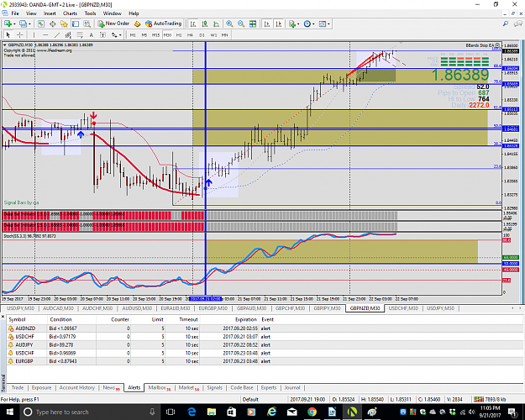Click the Expiration column header
The width and height of the screenshot is (525, 420).
(x=246, y=319)
